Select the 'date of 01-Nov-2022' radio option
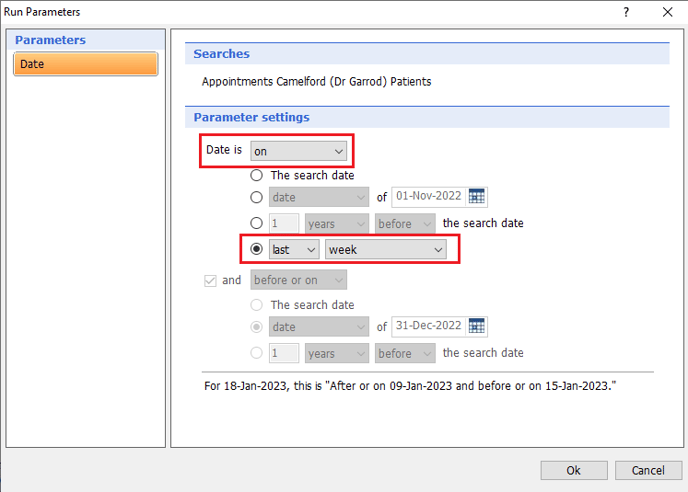 pyautogui.click(x=257, y=197)
